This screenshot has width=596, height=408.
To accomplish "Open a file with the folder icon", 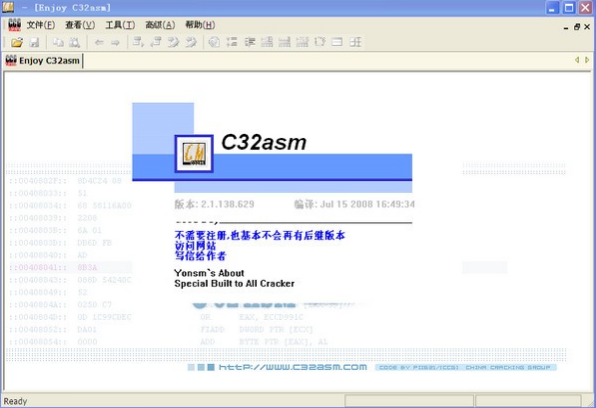I will (x=17, y=42).
